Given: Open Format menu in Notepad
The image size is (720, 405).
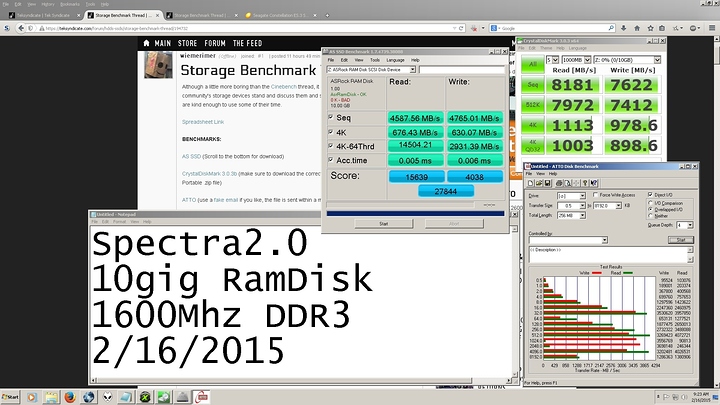Looking at the screenshot, I should coord(119,222).
